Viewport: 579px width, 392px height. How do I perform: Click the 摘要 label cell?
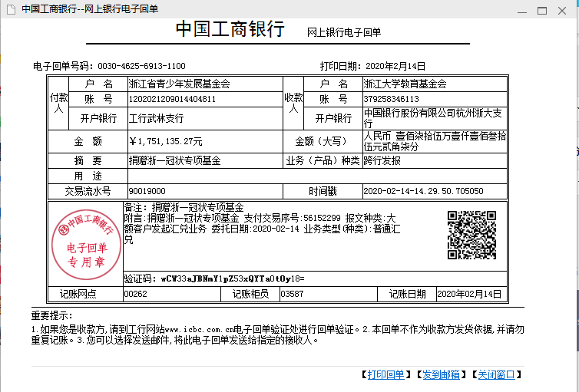(88, 161)
